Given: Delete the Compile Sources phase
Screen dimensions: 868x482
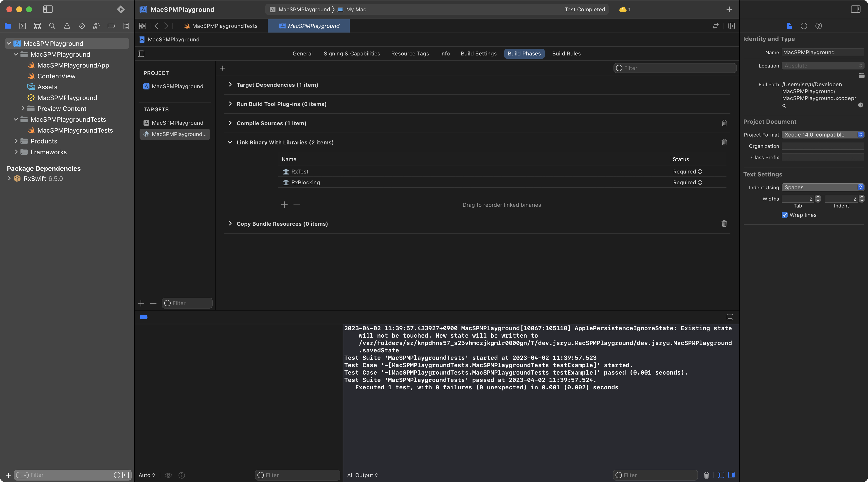Looking at the screenshot, I should point(724,123).
